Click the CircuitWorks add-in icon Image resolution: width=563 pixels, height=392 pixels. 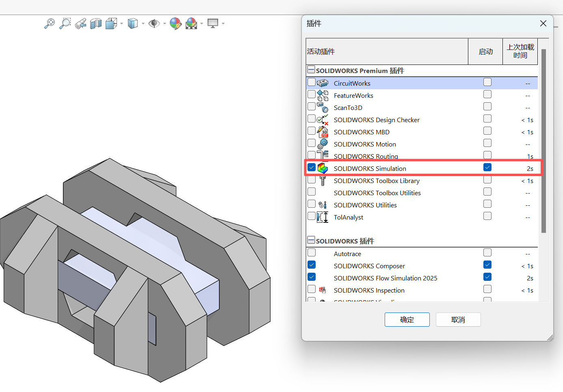tap(323, 83)
